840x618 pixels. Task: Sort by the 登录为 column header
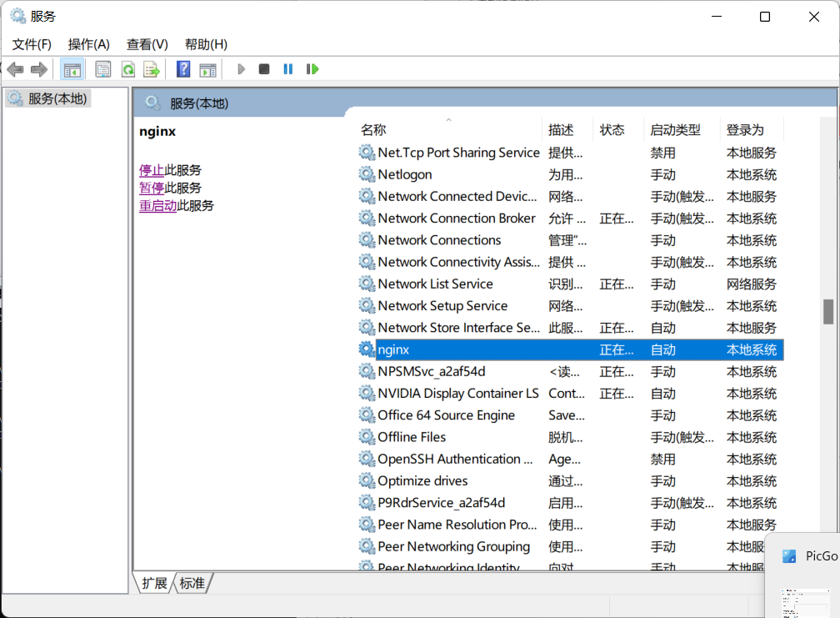752,130
